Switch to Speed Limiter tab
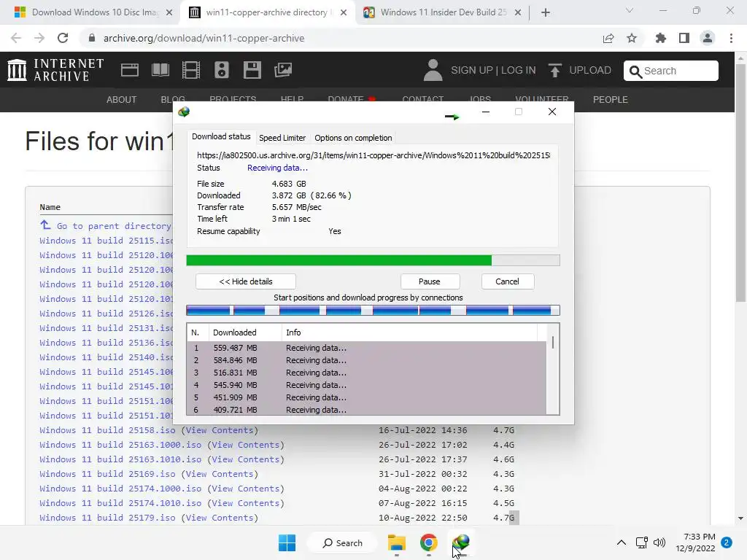Image resolution: width=747 pixels, height=560 pixels. pos(282,138)
